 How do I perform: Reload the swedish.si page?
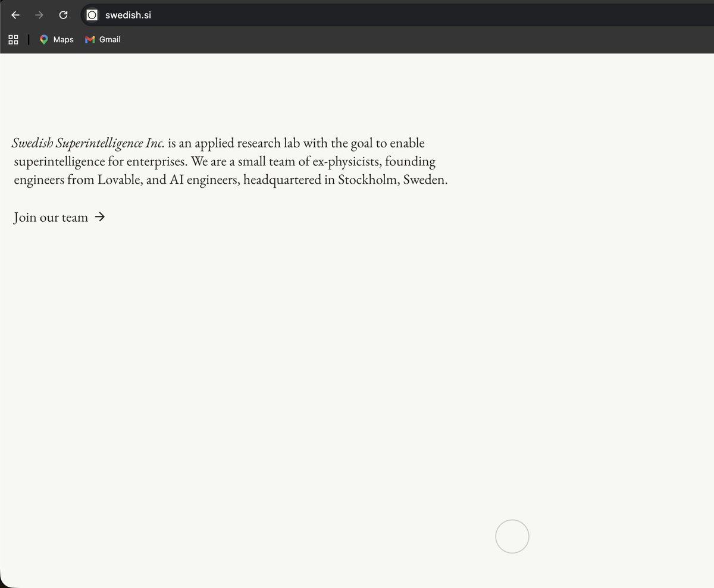(63, 15)
